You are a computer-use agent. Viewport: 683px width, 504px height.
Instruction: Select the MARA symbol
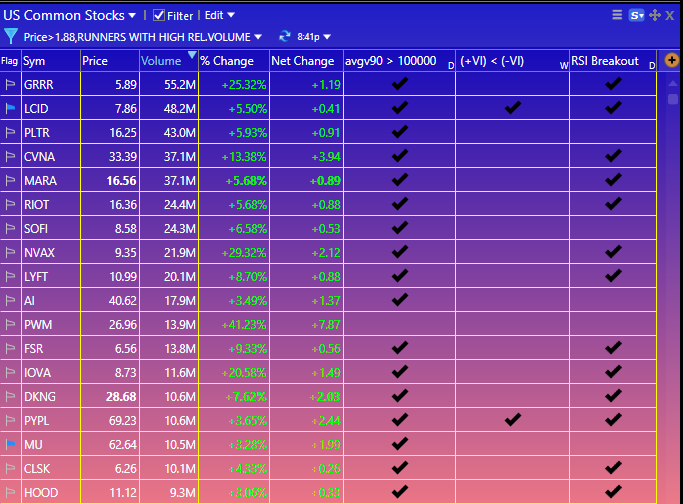[41, 180]
